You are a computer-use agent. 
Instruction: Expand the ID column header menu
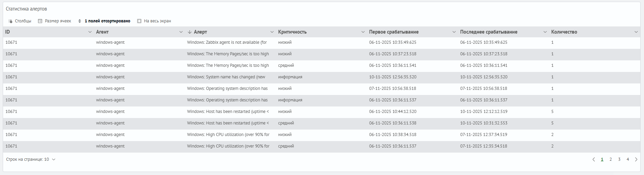(90, 32)
